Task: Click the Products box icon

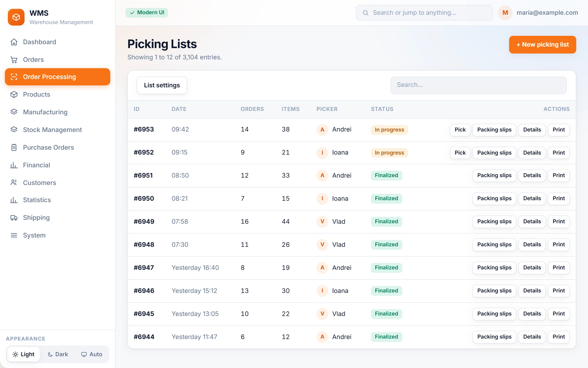Action: (14, 94)
